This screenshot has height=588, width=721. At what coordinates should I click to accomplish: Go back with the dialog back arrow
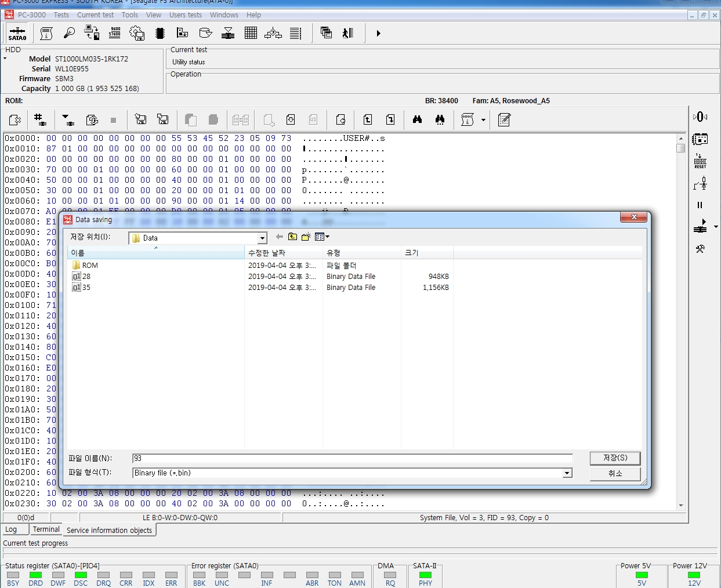[280, 237]
